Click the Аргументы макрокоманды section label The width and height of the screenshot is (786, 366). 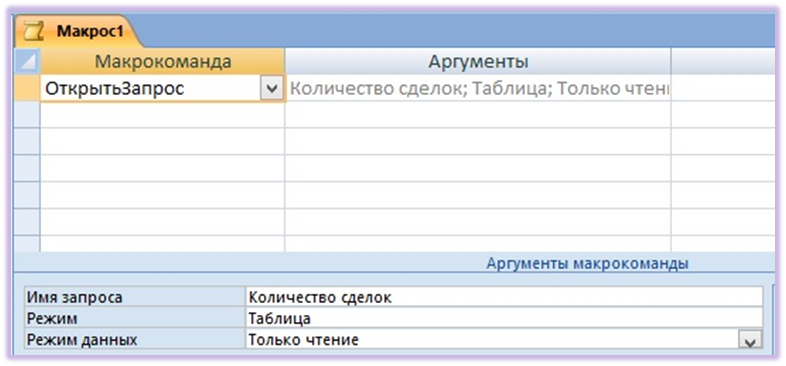pos(587,263)
